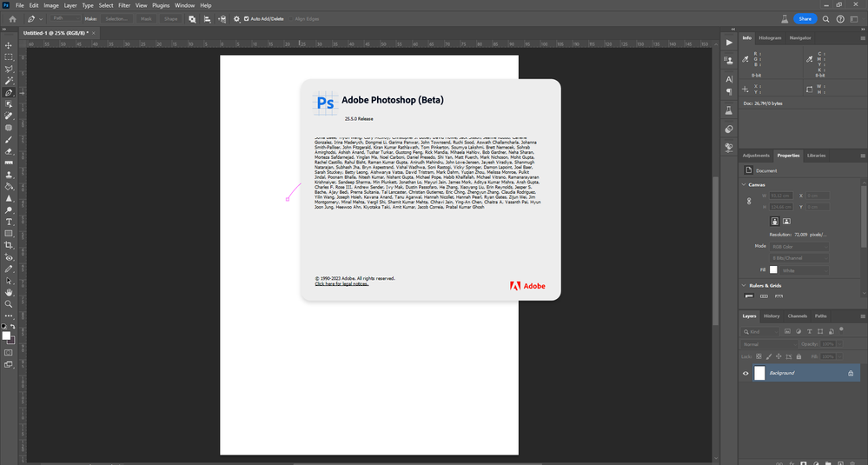The width and height of the screenshot is (868, 465).
Task: Select the Hand tool
Action: point(9,292)
